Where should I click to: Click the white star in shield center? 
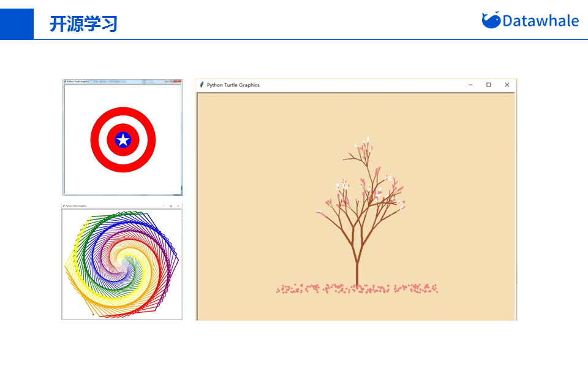coord(123,140)
